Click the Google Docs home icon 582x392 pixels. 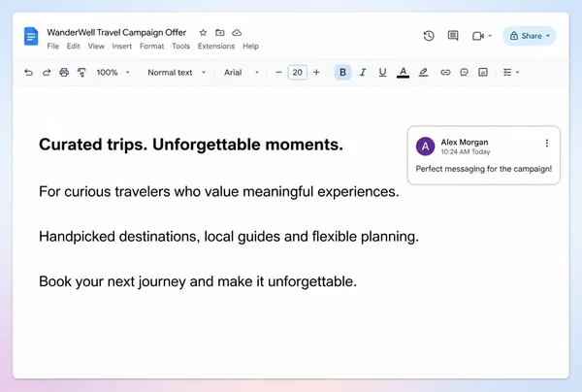[x=31, y=36]
